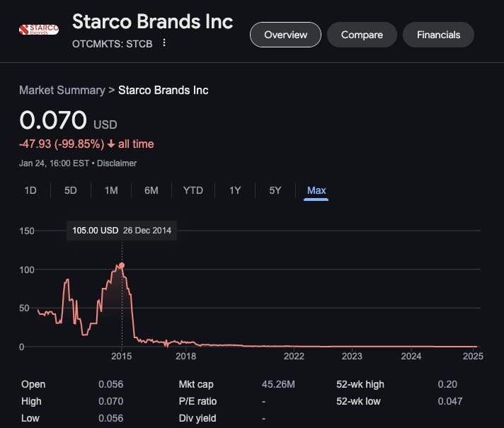This screenshot has width=504, height=428.
Task: Click the Starco Brands logo
Action: (x=39, y=30)
